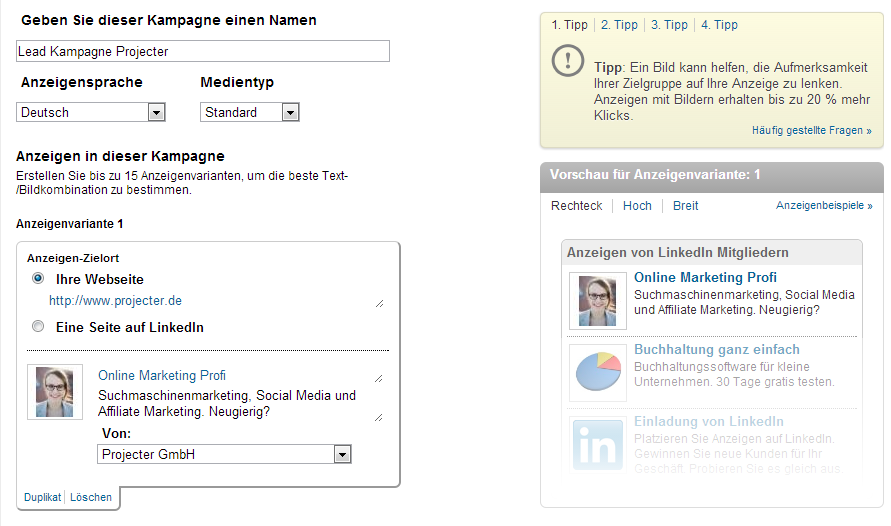Click the exclamation tip icon

pos(568,60)
